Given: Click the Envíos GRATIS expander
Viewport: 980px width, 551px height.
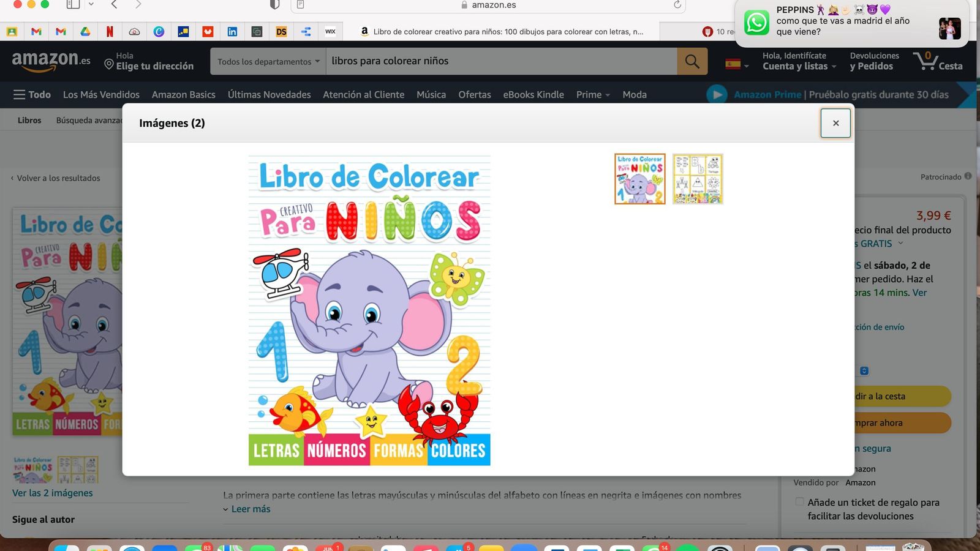Looking at the screenshot, I should (900, 243).
